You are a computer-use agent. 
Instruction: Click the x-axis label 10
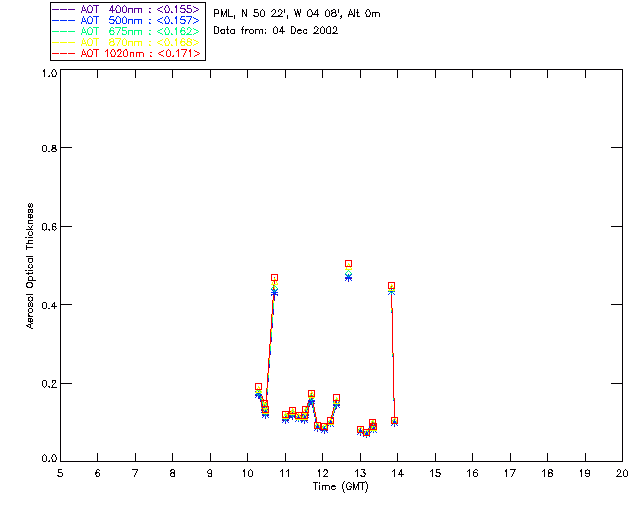[x=248, y=473]
